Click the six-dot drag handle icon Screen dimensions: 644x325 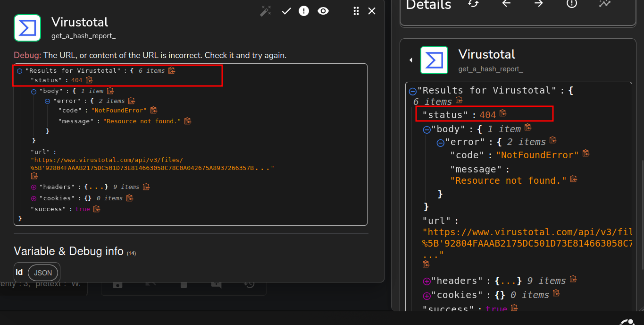click(356, 11)
